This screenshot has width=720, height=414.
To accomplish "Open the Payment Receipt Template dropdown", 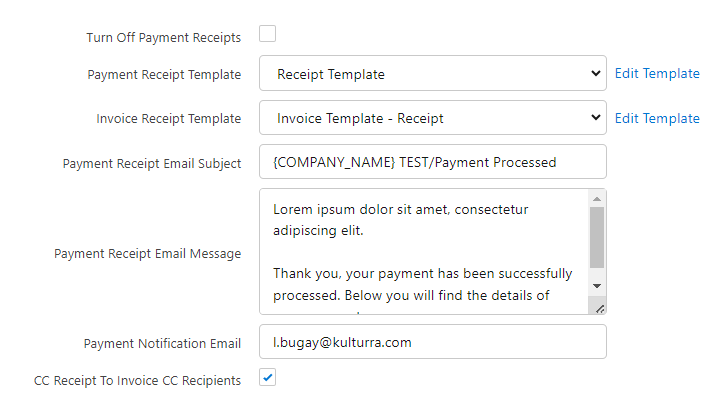I will tap(432, 73).
